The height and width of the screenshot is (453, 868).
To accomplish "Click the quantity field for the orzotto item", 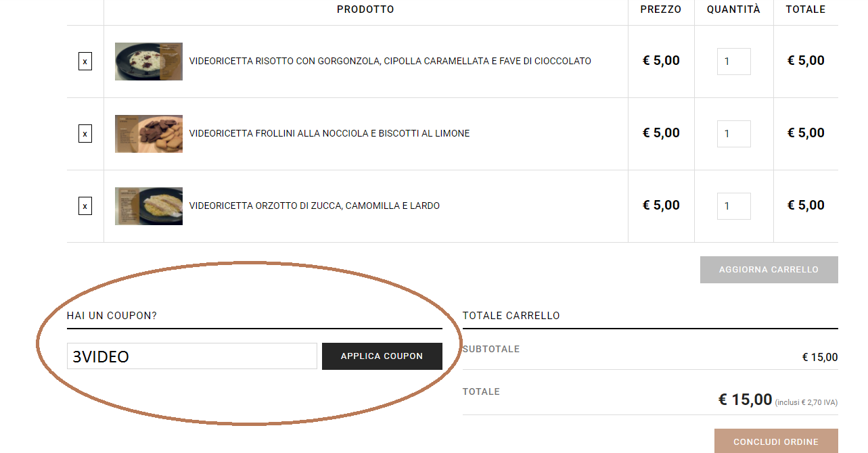I will pyautogui.click(x=734, y=206).
